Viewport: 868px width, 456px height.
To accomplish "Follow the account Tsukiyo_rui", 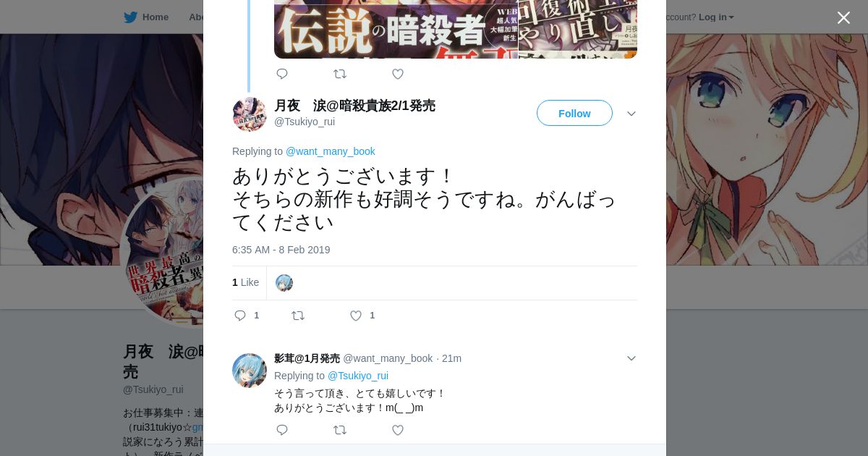I will (574, 114).
